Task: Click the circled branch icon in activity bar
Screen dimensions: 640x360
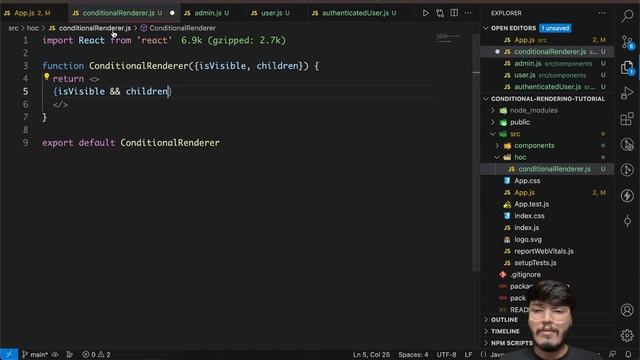Action: pyautogui.click(x=627, y=170)
